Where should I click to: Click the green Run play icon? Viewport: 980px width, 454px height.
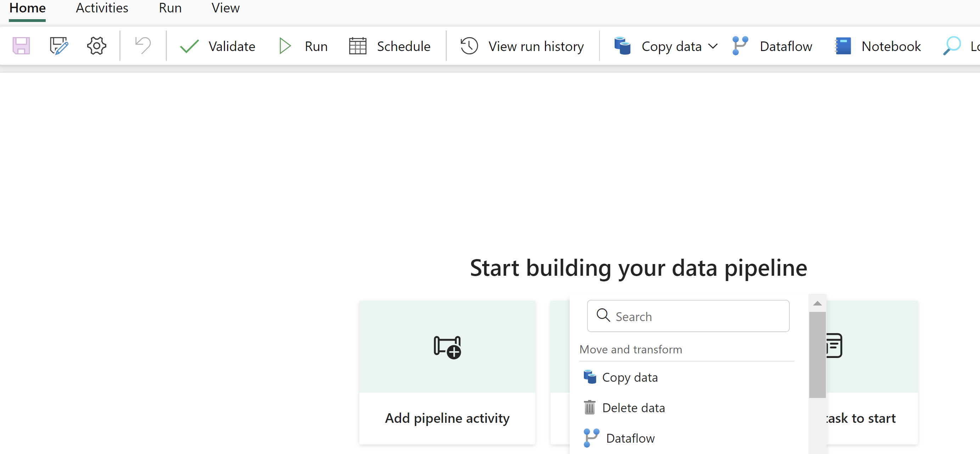click(x=285, y=46)
